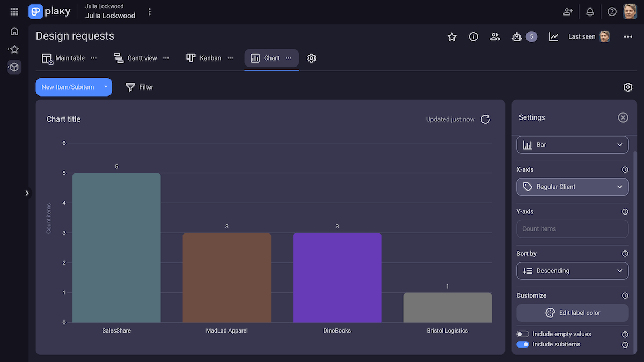This screenshot has width=644, height=362.
Task: Click the New Item/Subitem button
Action: point(68,86)
